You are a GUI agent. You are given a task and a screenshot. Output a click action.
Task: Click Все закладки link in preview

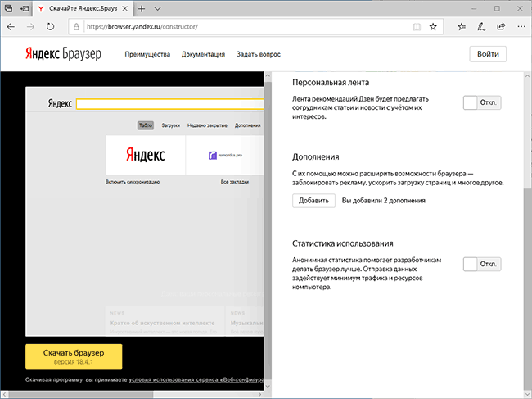[235, 182]
